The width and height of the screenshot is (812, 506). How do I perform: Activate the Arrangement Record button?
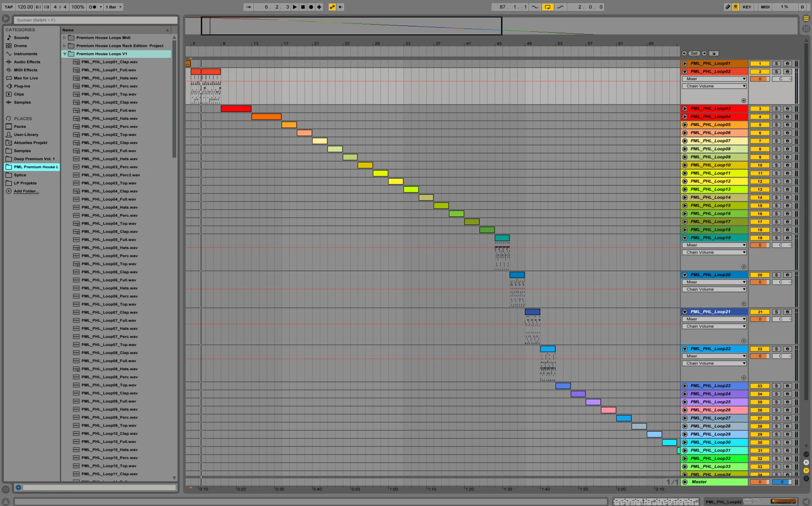[311, 7]
